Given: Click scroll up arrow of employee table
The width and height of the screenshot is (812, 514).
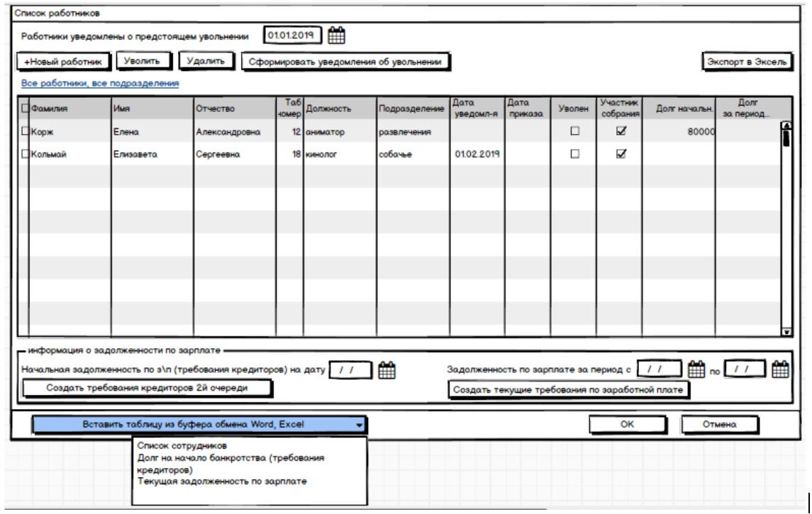Looking at the screenshot, I should tap(785, 126).
